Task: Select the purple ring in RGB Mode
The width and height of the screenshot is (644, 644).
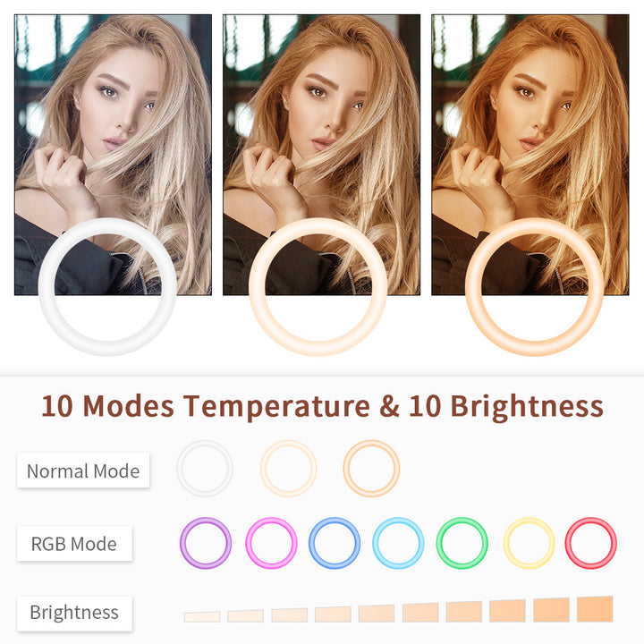Action: tap(206, 543)
